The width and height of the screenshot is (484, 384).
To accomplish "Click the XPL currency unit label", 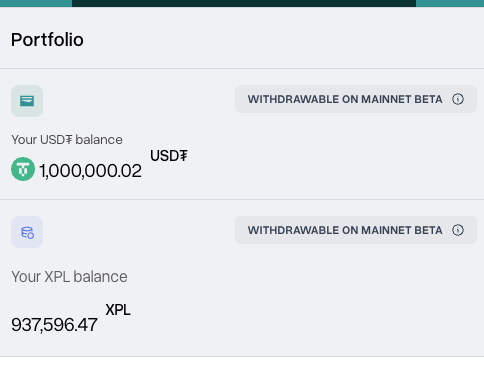I will click(118, 310).
